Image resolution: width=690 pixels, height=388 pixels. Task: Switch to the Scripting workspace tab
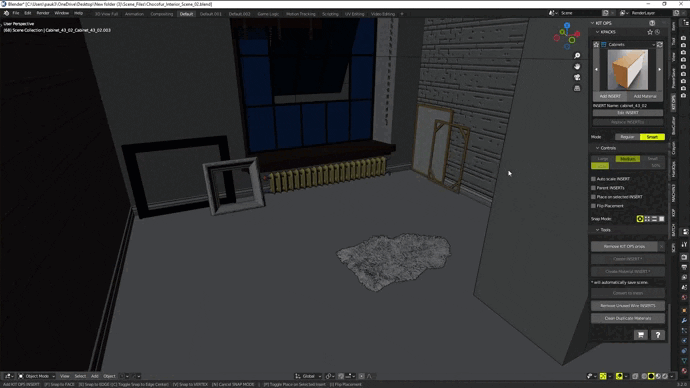pyautogui.click(x=330, y=14)
